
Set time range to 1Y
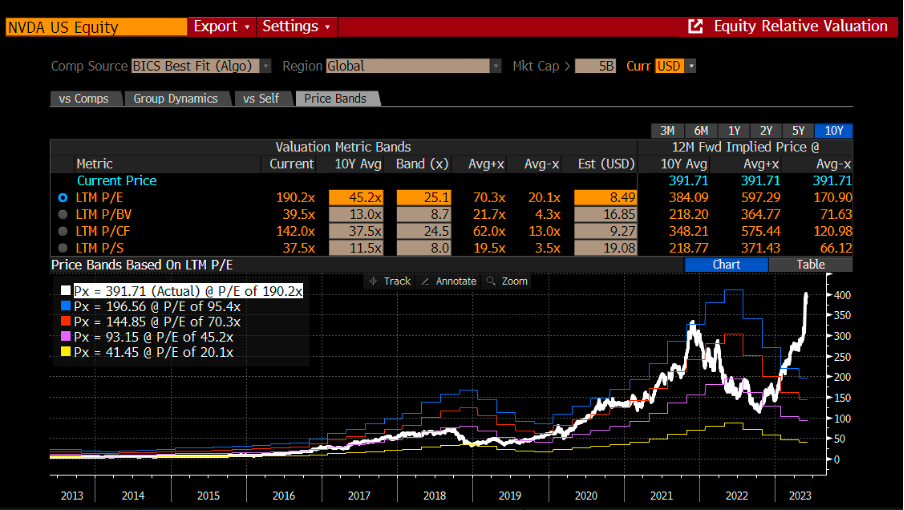click(x=733, y=131)
